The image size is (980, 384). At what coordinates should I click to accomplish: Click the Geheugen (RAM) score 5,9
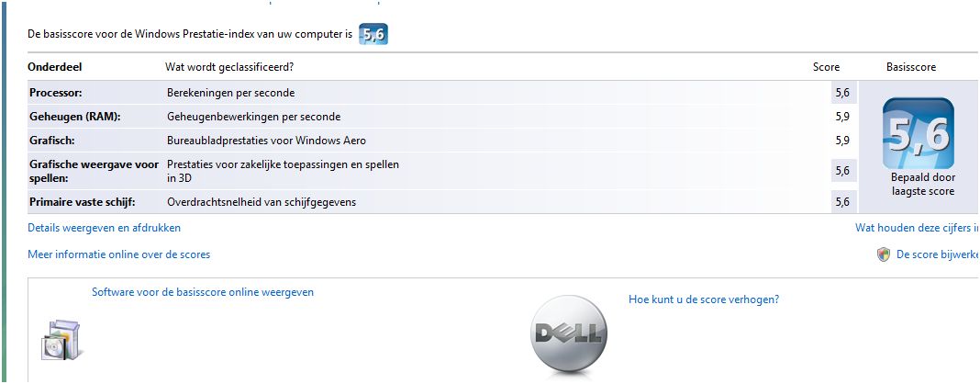click(842, 117)
